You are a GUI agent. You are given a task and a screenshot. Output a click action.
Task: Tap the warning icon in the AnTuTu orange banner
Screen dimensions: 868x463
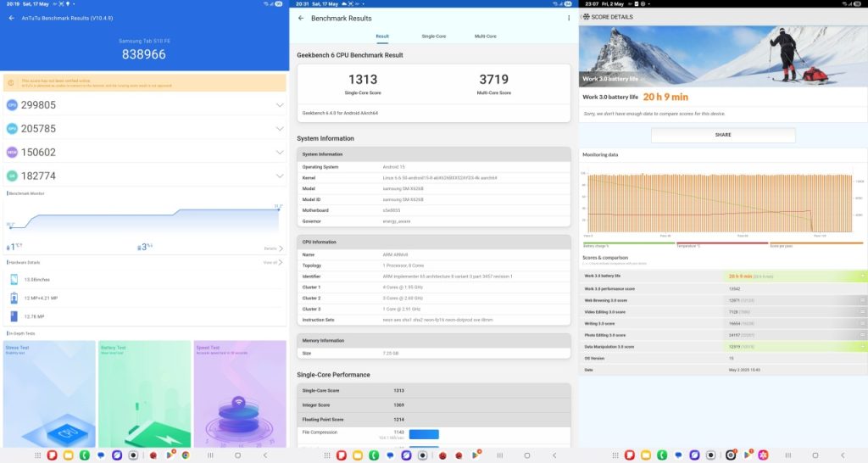11,83
